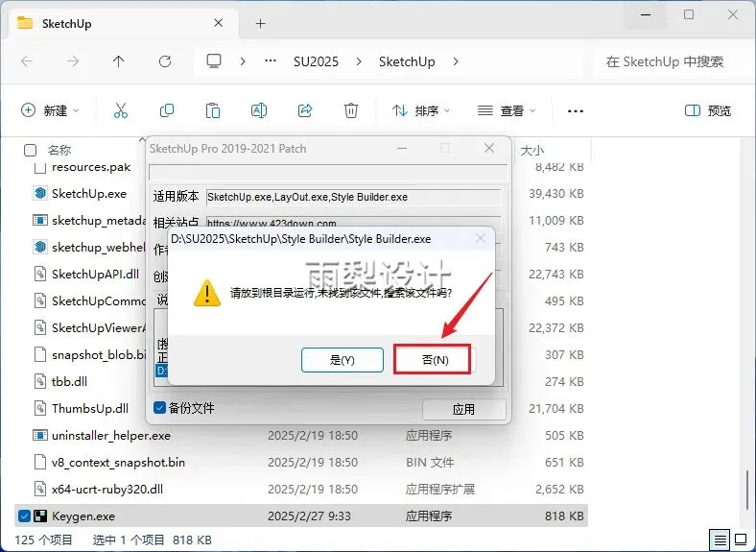
Task: Click the 名称 column header
Action: [59, 151]
